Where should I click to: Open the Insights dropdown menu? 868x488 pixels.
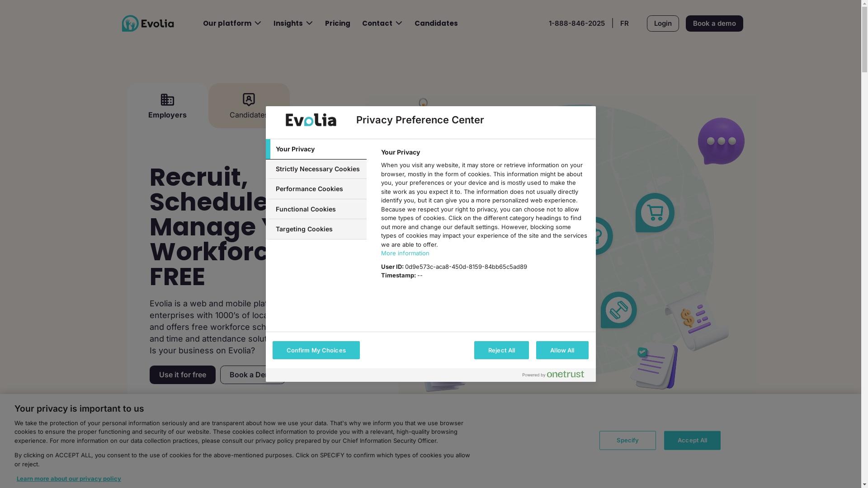(292, 23)
